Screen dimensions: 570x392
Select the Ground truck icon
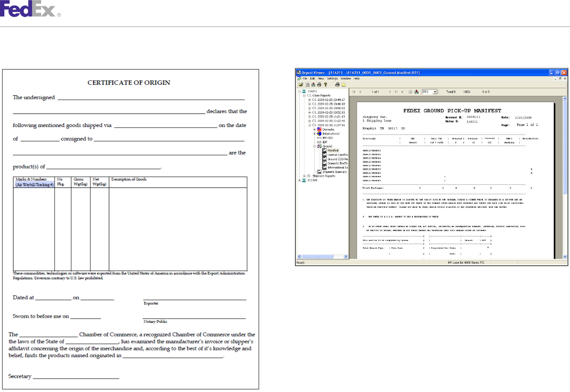(319, 146)
